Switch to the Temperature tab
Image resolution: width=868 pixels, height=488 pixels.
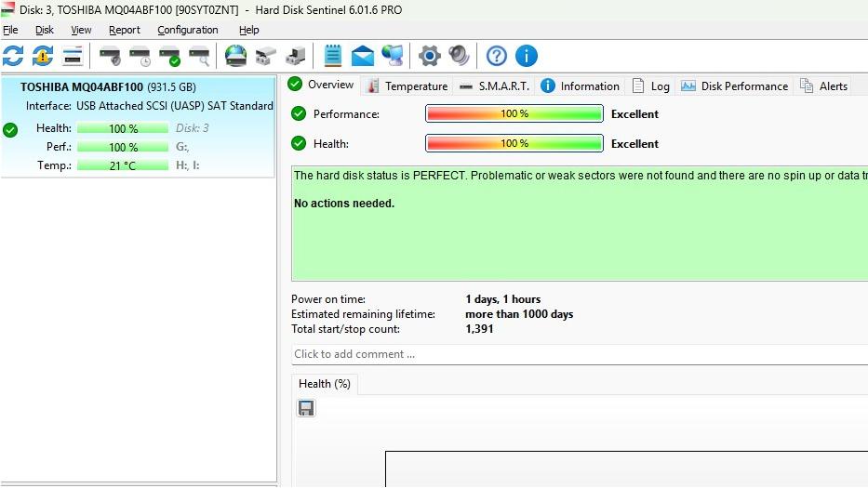(407, 86)
